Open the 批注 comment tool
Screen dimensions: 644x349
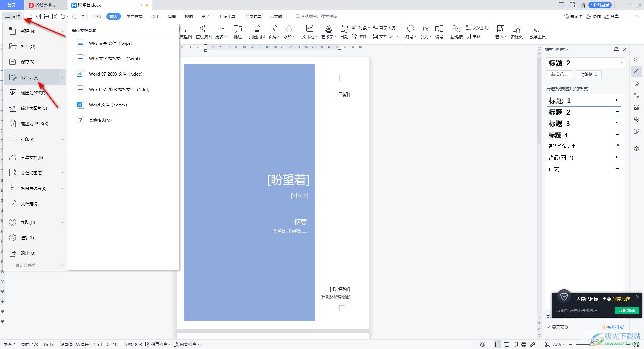tap(238, 32)
